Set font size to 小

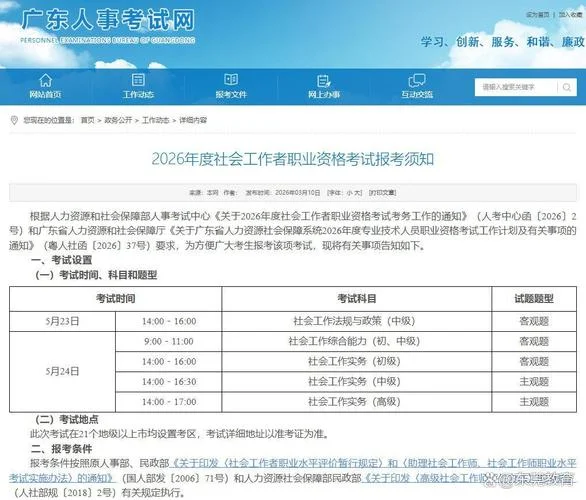[x=349, y=193]
